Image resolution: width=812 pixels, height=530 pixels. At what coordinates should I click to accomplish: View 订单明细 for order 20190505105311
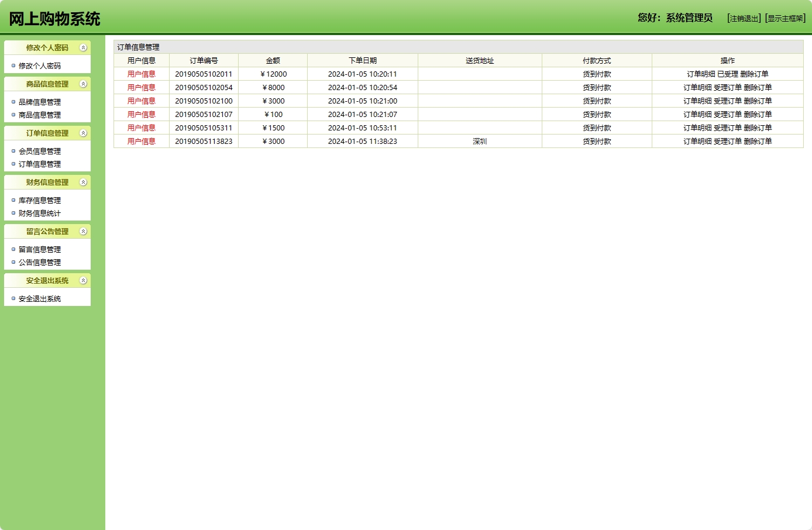pyautogui.click(x=697, y=128)
